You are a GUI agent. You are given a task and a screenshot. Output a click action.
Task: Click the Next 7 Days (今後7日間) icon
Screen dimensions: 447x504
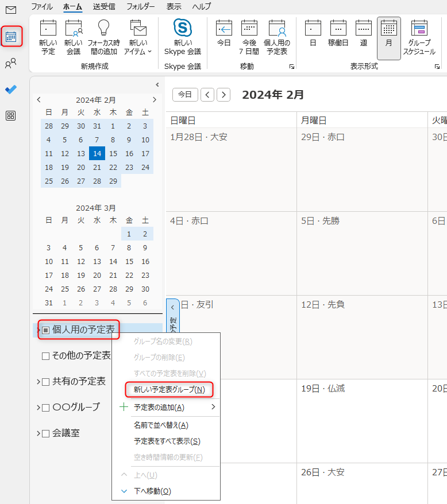[x=249, y=37]
